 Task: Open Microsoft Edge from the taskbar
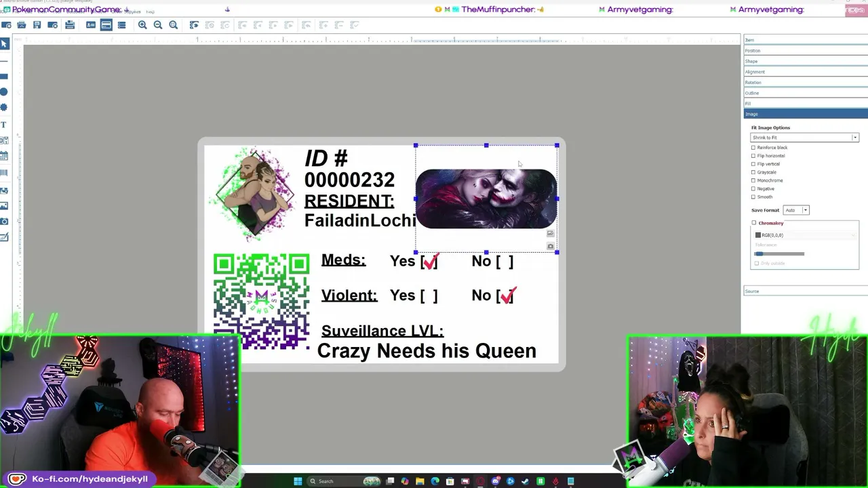click(x=435, y=481)
